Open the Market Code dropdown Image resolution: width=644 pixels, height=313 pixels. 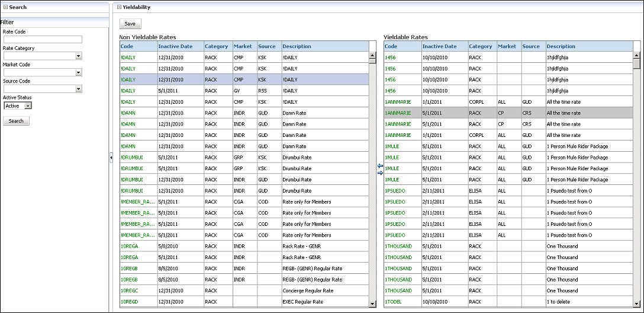[78, 73]
